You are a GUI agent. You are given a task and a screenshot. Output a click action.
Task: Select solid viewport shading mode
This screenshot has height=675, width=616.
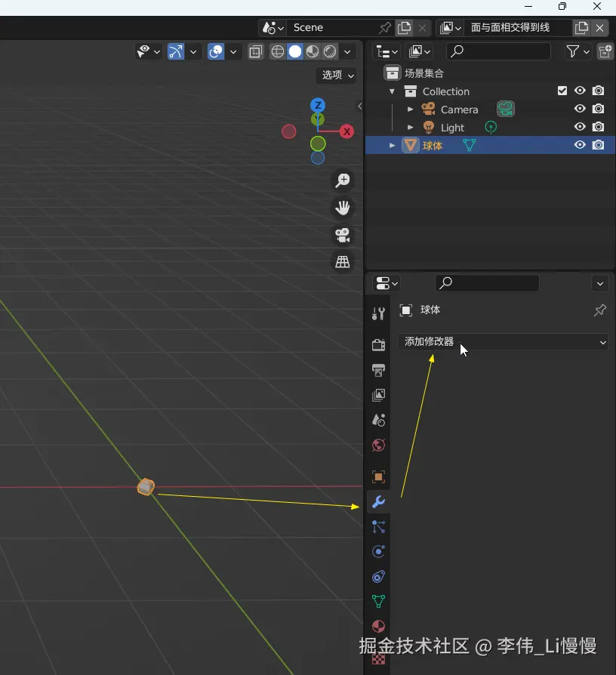coord(295,51)
